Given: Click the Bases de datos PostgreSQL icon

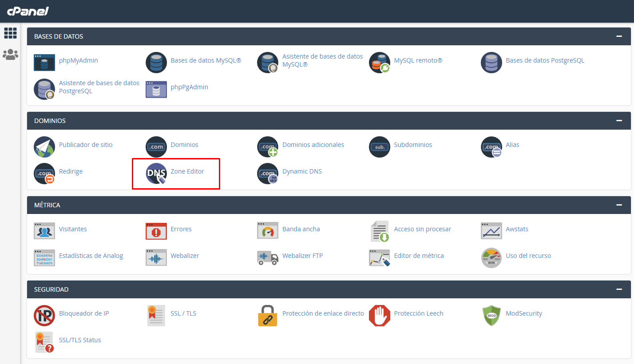Looking at the screenshot, I should click(491, 63).
